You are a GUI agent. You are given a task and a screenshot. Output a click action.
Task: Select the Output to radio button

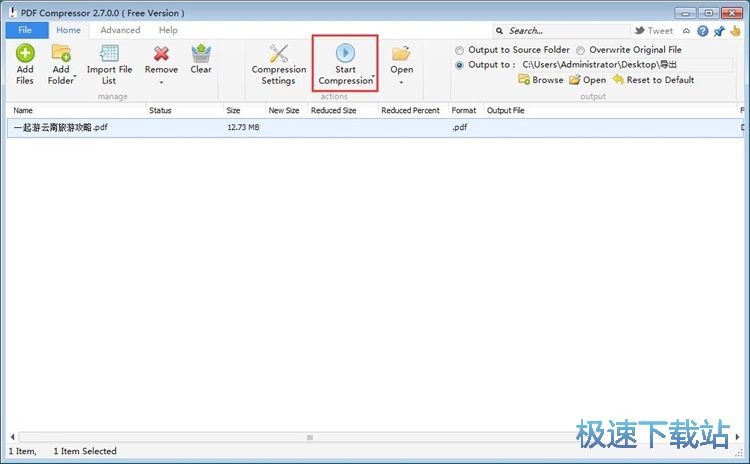pyautogui.click(x=459, y=65)
